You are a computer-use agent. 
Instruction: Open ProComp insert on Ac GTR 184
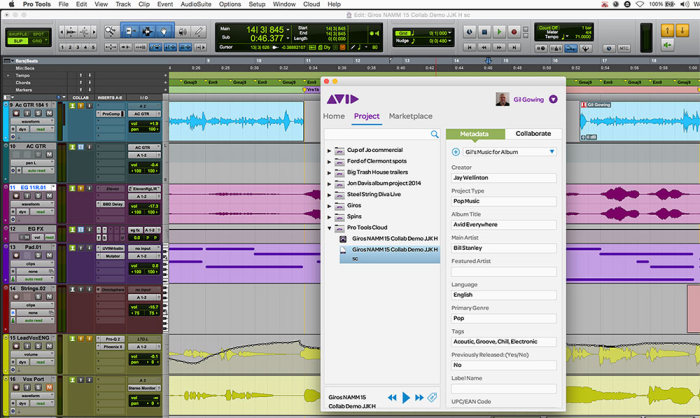point(111,114)
